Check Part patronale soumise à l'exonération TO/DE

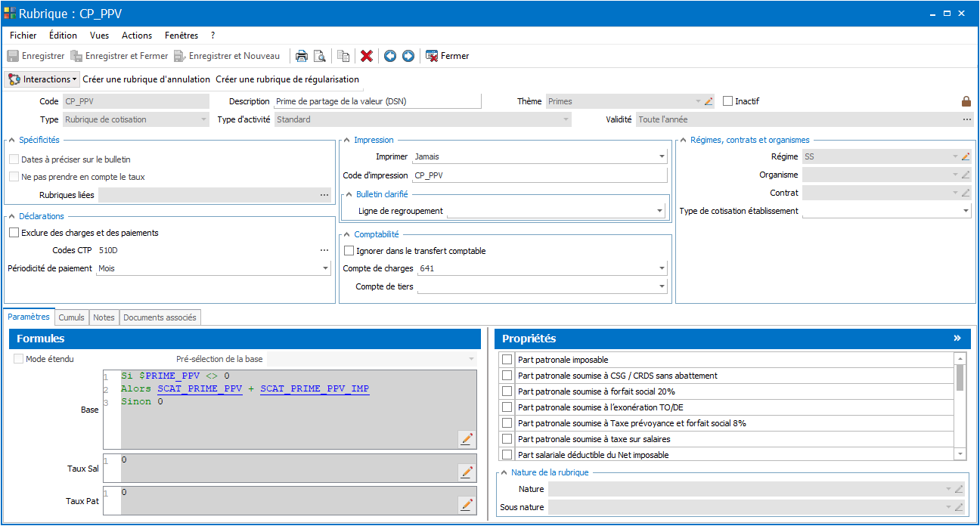pyautogui.click(x=507, y=407)
